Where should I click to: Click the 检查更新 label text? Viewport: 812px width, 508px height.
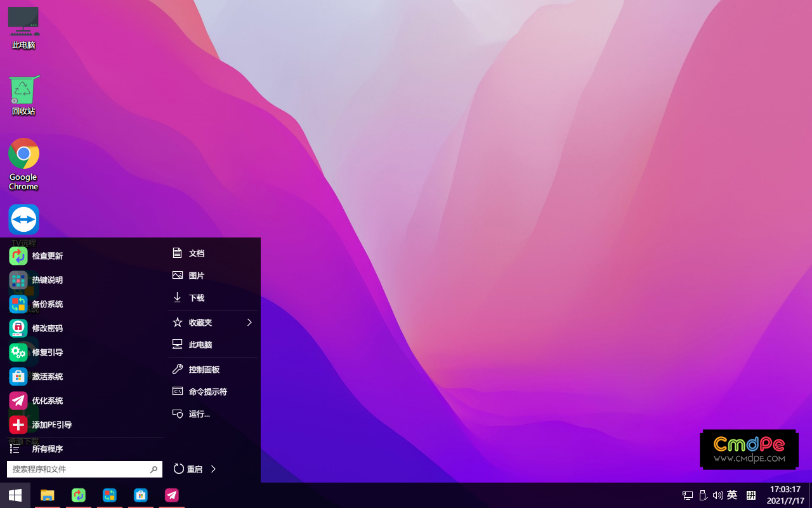pos(48,256)
